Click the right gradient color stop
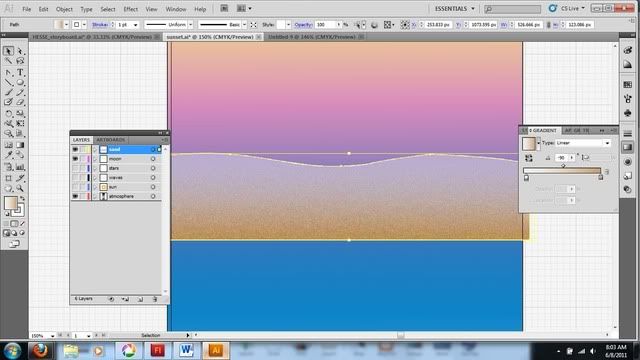The width and height of the screenshot is (640, 360). coord(600,177)
